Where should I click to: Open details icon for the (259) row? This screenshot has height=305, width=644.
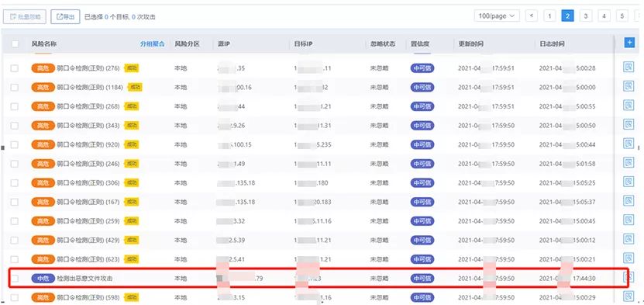(x=629, y=220)
